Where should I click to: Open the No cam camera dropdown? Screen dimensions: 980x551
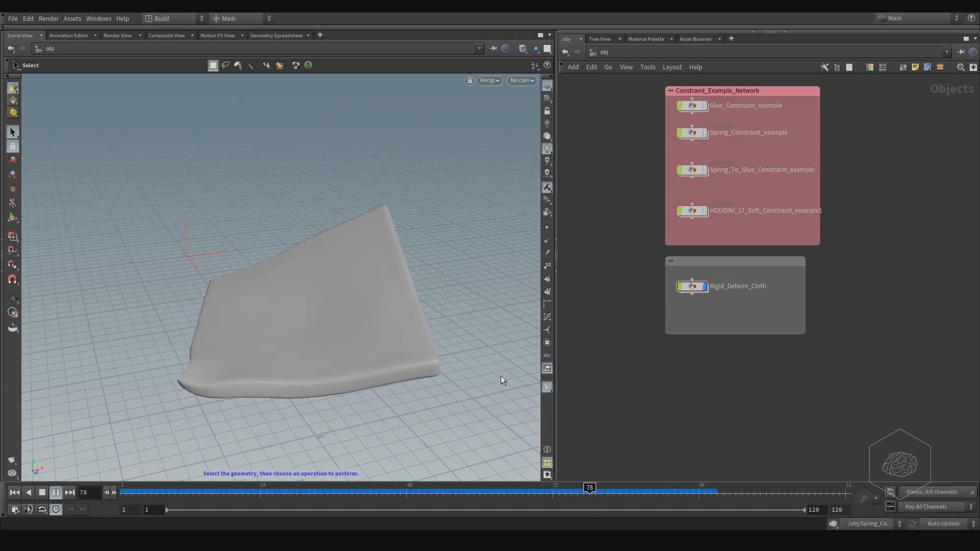coord(521,81)
